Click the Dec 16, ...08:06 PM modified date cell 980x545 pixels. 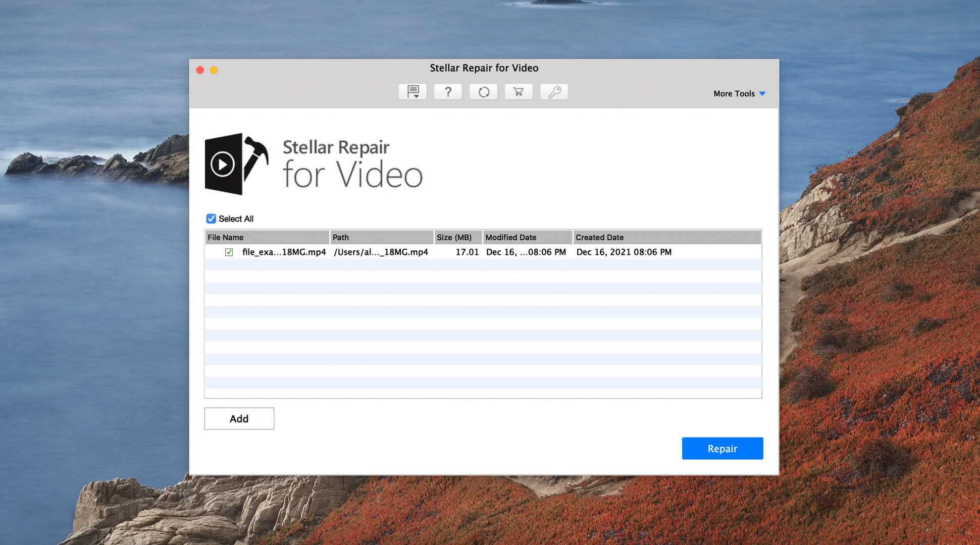526,252
